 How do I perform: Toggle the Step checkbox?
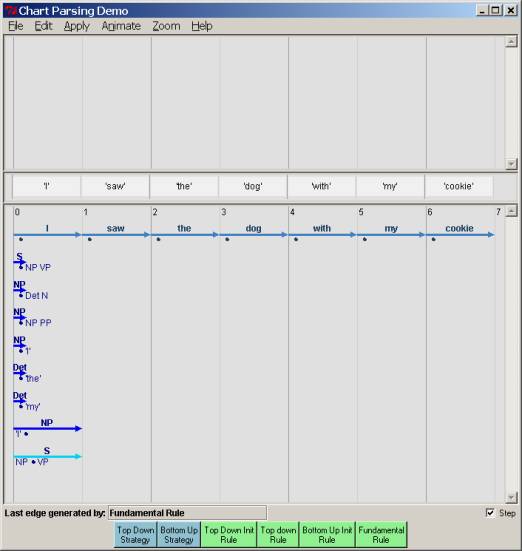(490, 513)
